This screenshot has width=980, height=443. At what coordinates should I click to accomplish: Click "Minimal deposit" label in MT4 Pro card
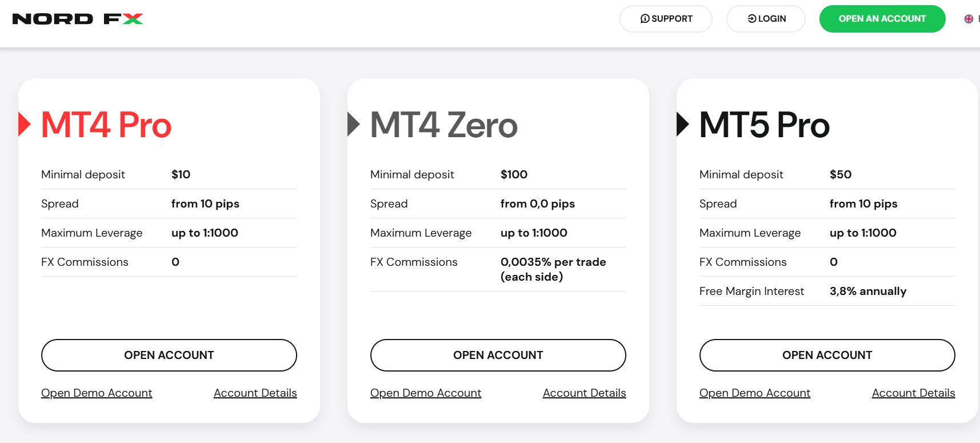(83, 174)
